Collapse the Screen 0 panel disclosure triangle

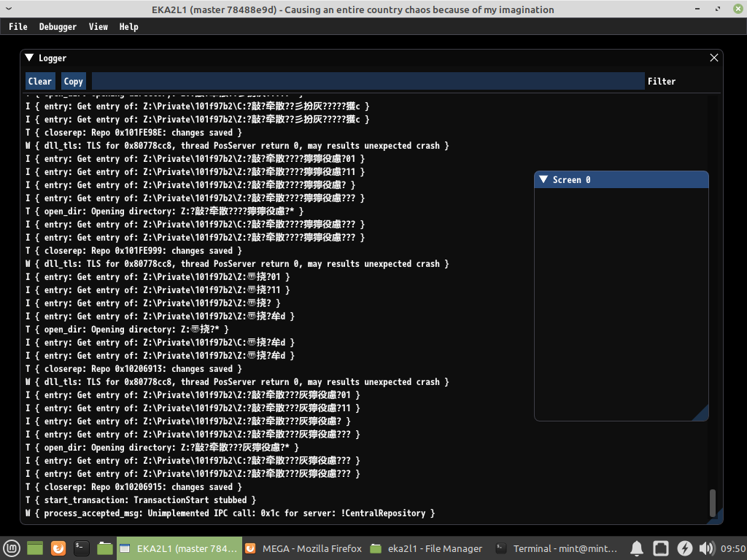[543, 179]
